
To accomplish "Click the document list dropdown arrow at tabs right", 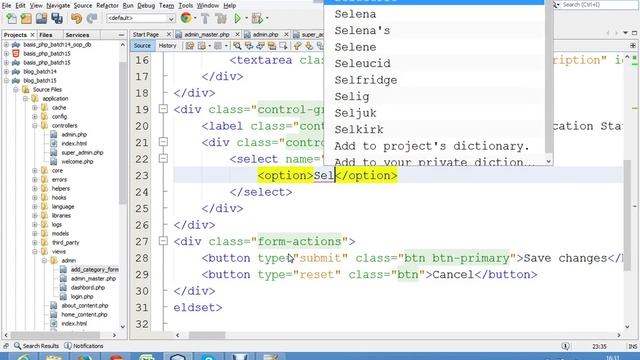I will coord(625,33).
